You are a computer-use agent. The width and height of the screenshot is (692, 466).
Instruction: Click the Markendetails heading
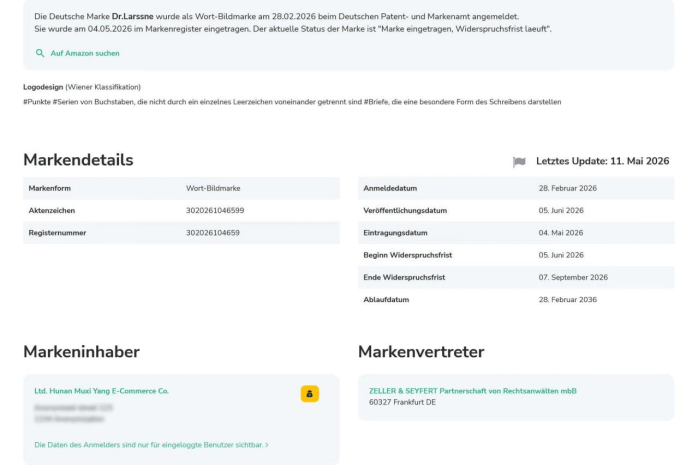[78, 160]
